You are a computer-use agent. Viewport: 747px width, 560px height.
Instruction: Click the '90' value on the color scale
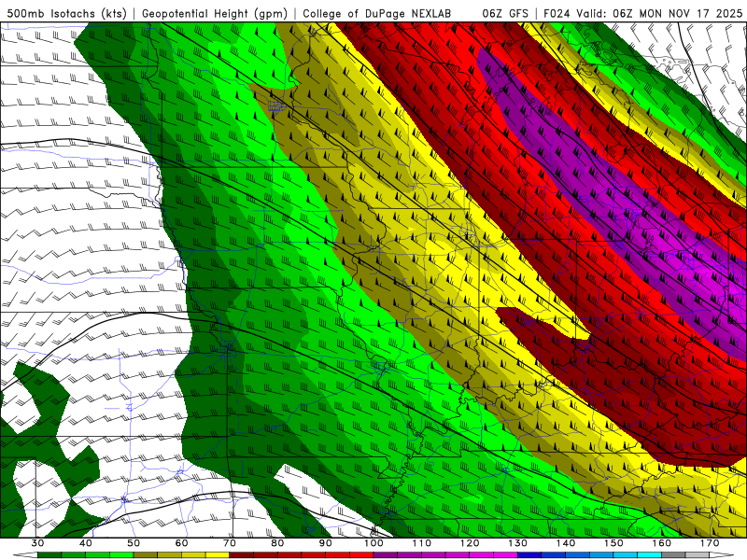coord(326,543)
